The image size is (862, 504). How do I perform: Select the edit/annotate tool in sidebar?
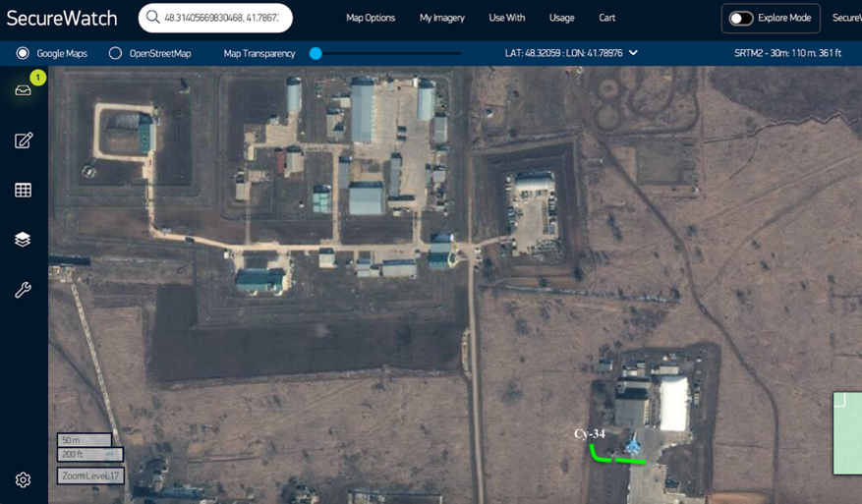tap(24, 140)
